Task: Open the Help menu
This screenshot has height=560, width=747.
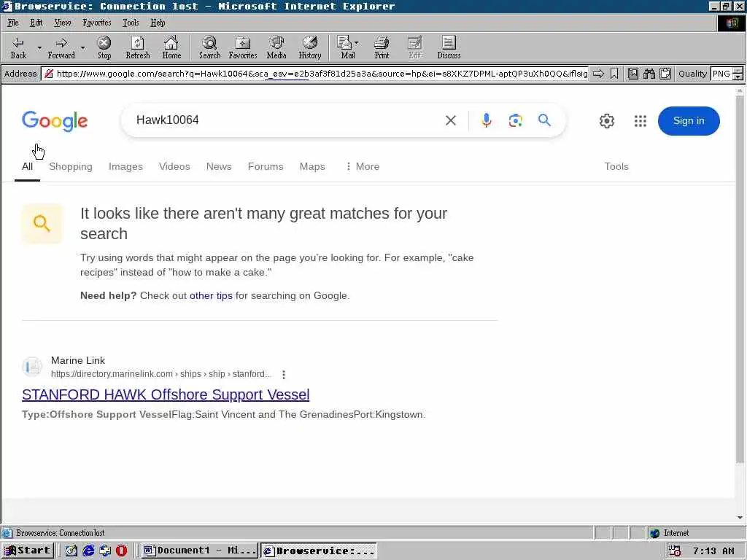Action: [158, 23]
